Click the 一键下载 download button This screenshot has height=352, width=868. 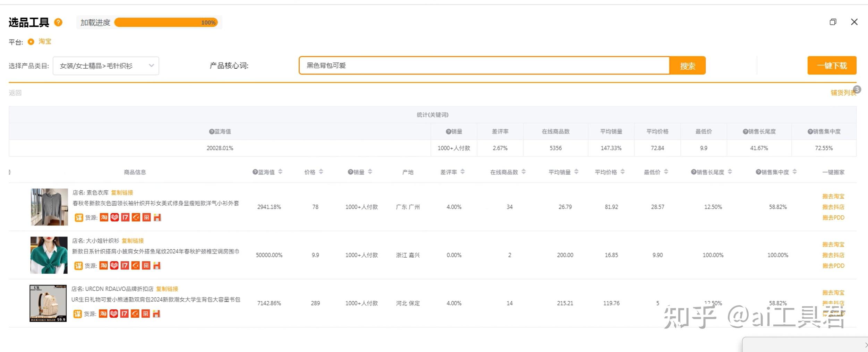(x=832, y=66)
